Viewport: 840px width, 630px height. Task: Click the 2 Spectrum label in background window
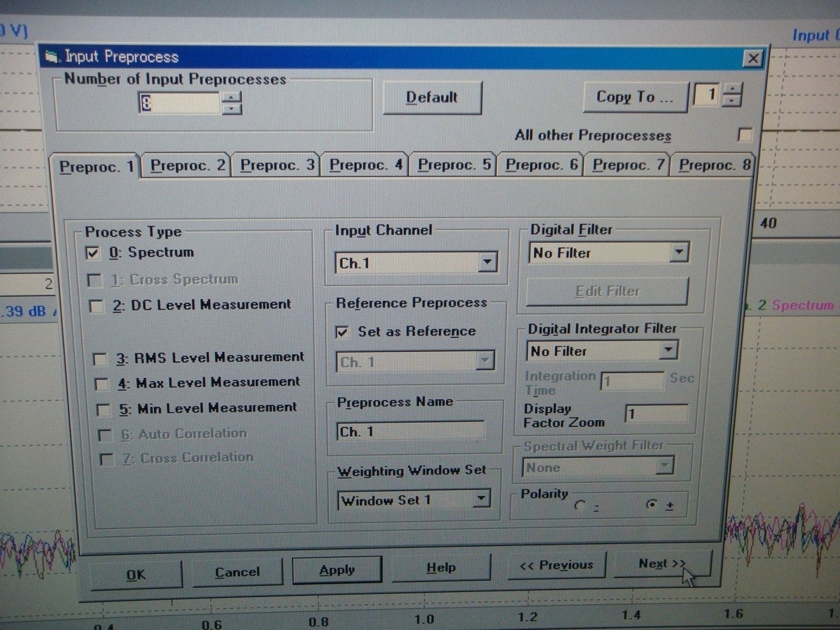pos(797,305)
